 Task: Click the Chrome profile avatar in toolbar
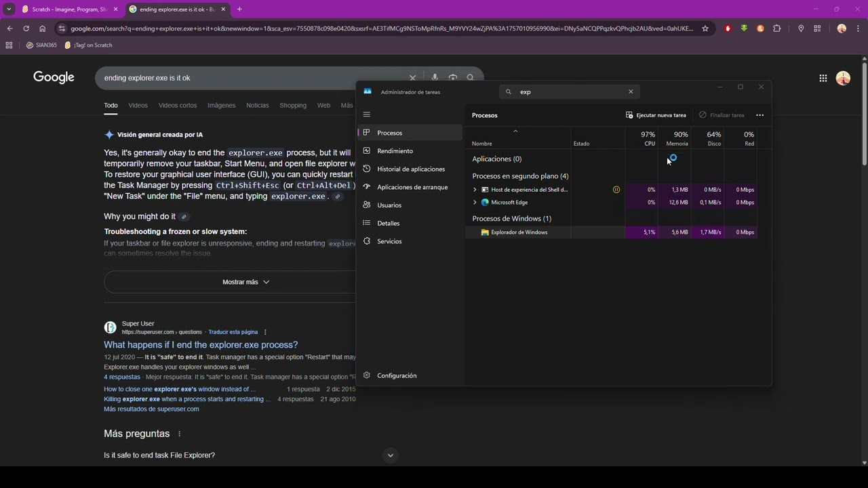click(x=842, y=28)
